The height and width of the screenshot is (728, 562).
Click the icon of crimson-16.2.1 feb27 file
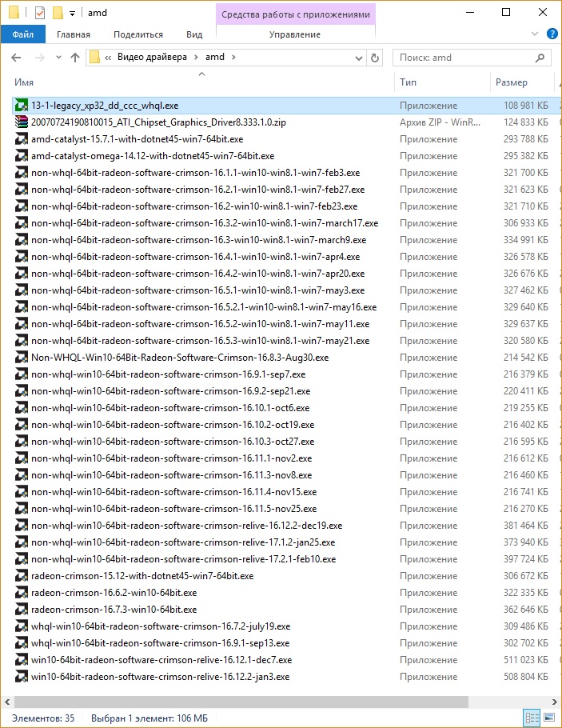(22, 190)
